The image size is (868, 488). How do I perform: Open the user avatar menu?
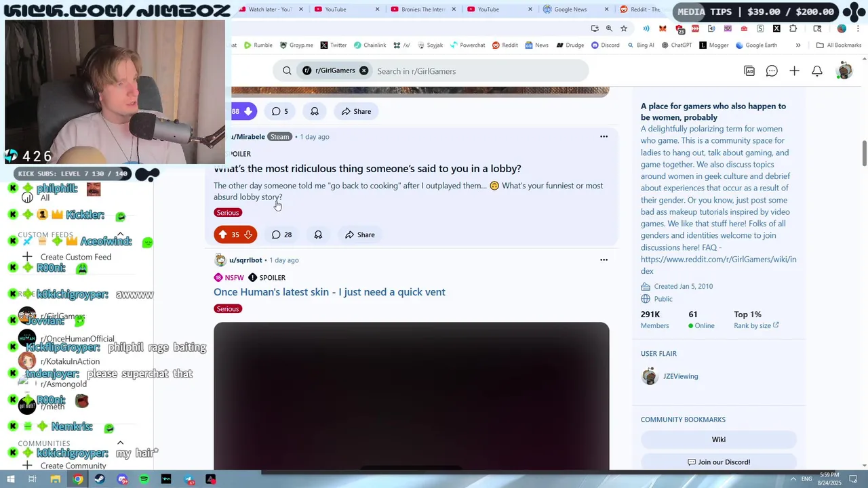844,70
